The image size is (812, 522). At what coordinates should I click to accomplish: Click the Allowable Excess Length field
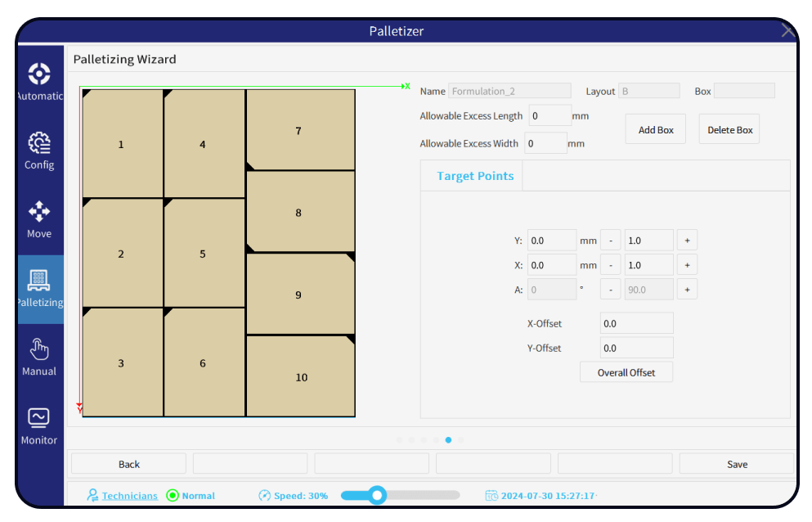[x=550, y=116]
